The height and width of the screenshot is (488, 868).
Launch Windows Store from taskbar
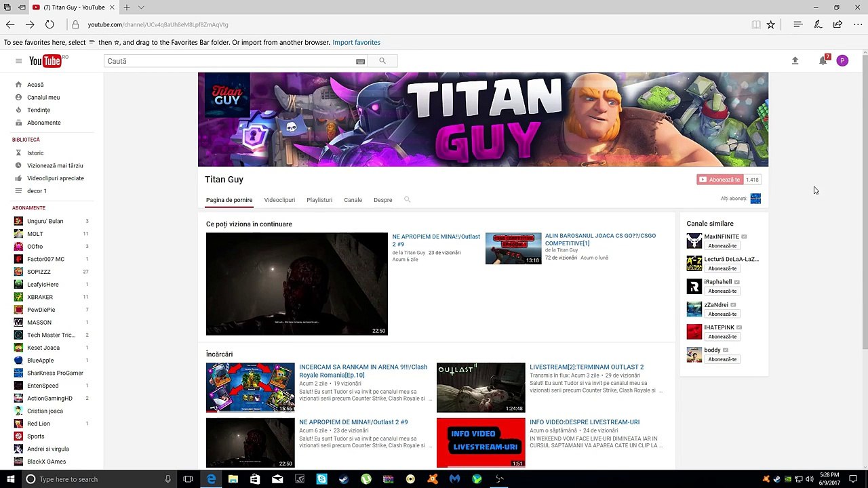pos(255,479)
